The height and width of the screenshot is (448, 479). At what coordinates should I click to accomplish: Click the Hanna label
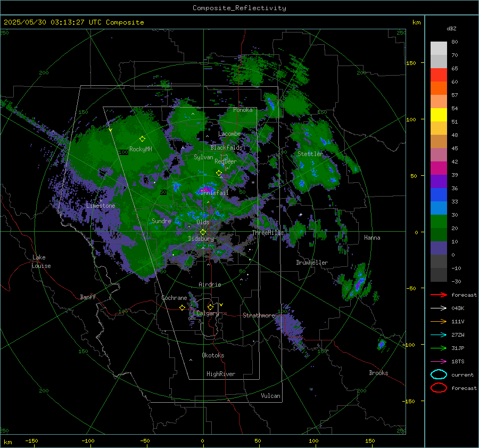[372, 238]
